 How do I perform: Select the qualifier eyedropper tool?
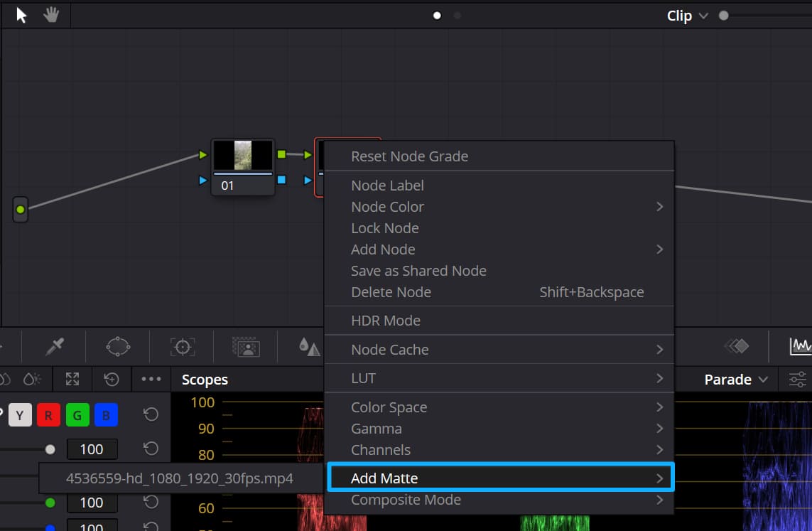pos(54,347)
